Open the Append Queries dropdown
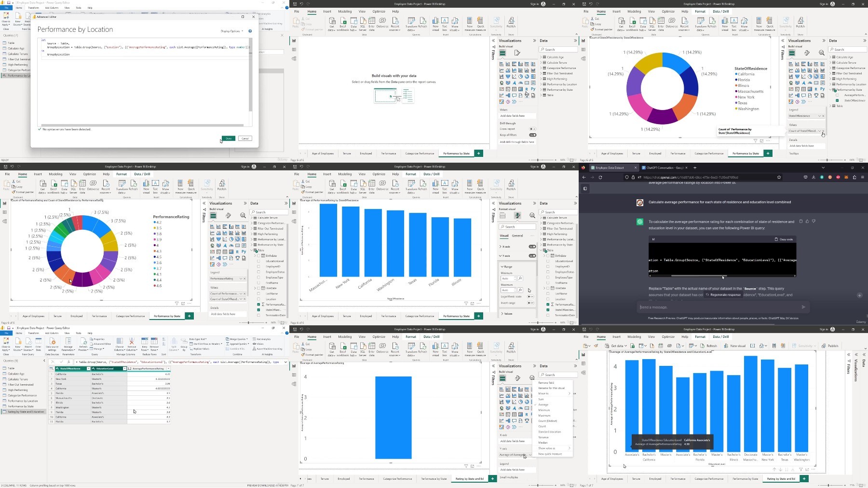 click(x=237, y=344)
